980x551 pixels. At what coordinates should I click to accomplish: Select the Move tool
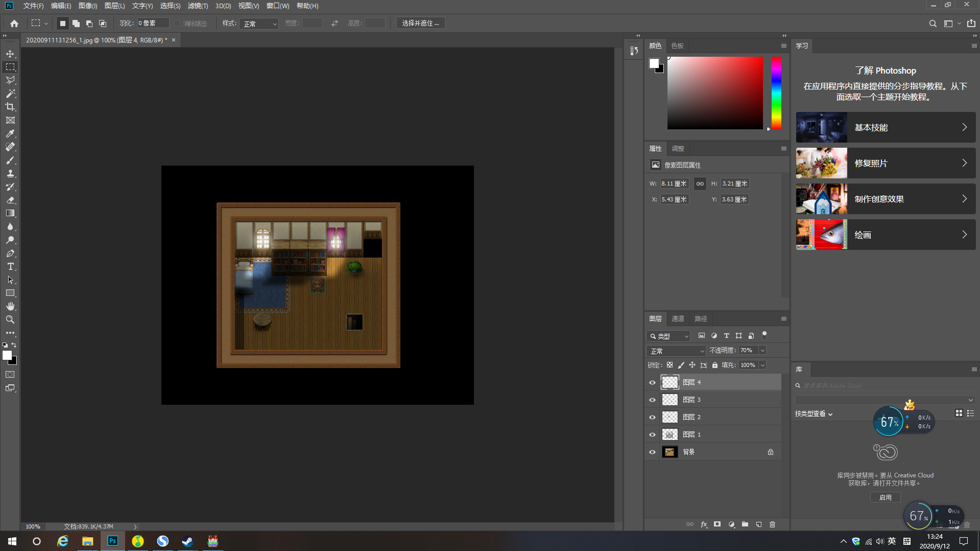pyautogui.click(x=10, y=54)
